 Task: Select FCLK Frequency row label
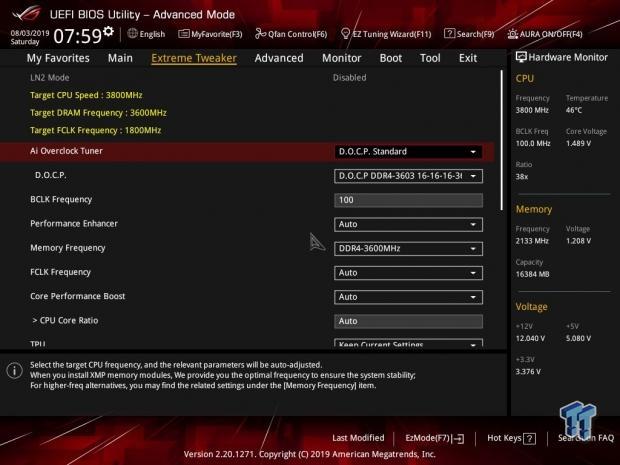(60, 272)
